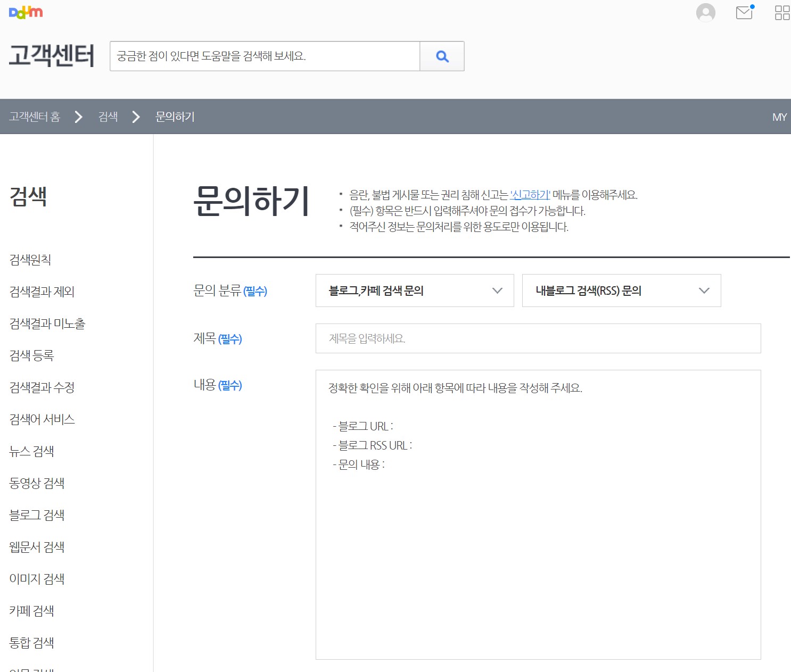Focus the 내용 content text area
The height and width of the screenshot is (672, 791).
coord(538,515)
